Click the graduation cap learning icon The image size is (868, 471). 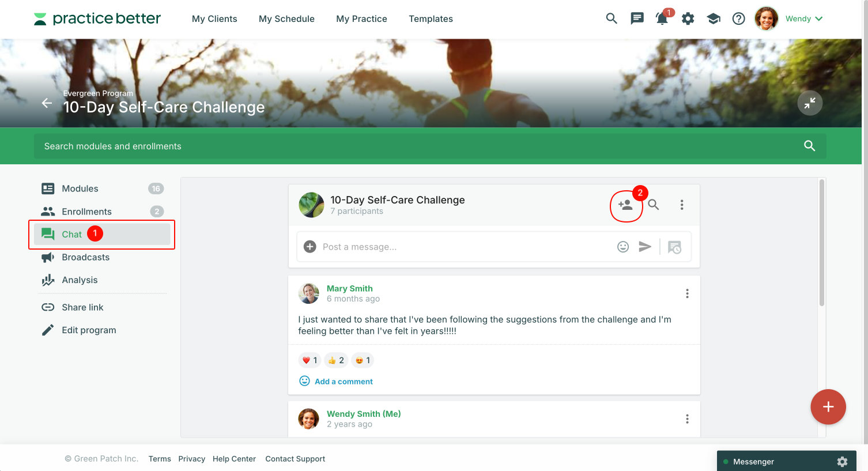(x=714, y=18)
